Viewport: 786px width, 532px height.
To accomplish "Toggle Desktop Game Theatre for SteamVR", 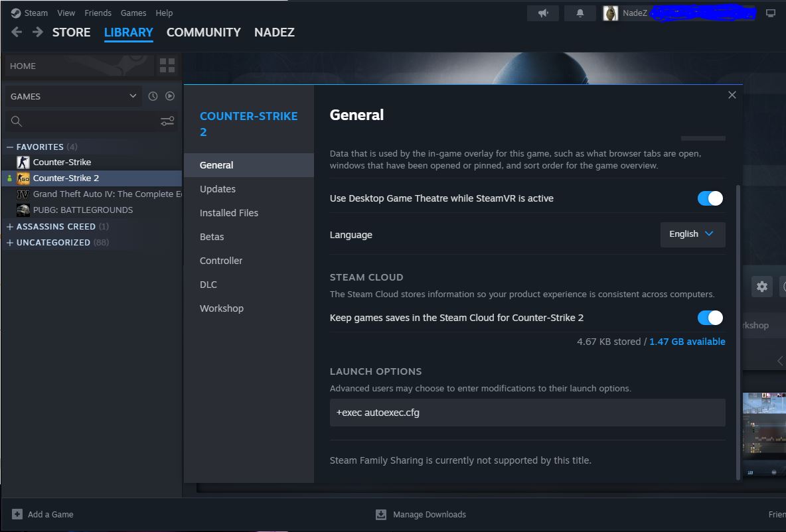I will pyautogui.click(x=710, y=198).
